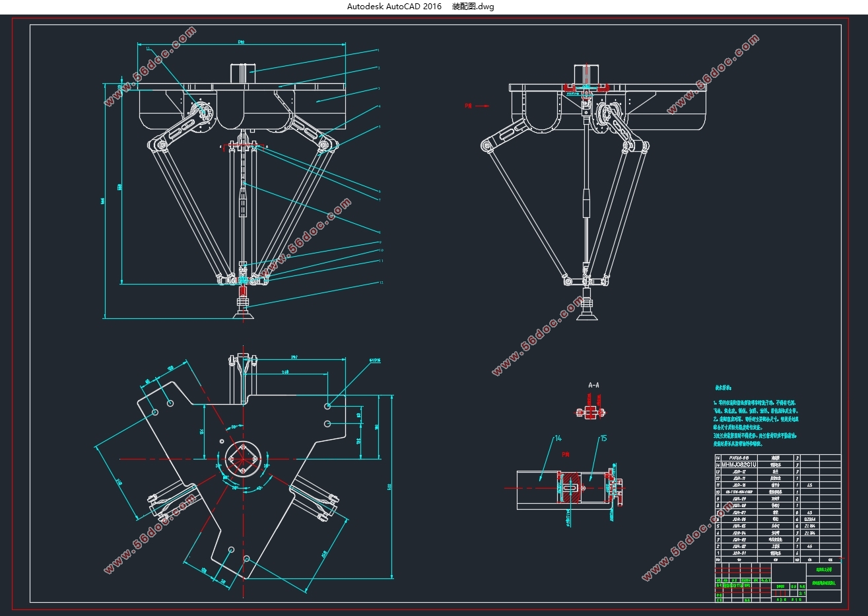Select part balloon number 12 near suction cup
The height and width of the screenshot is (616, 868).
click(x=381, y=283)
